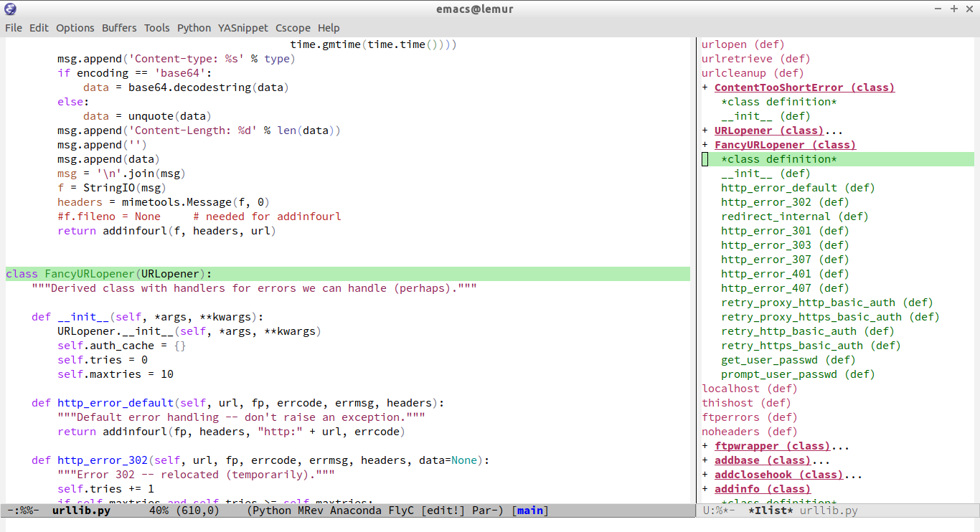Open the Python menu
This screenshot has width=980, height=532.
tap(194, 28)
